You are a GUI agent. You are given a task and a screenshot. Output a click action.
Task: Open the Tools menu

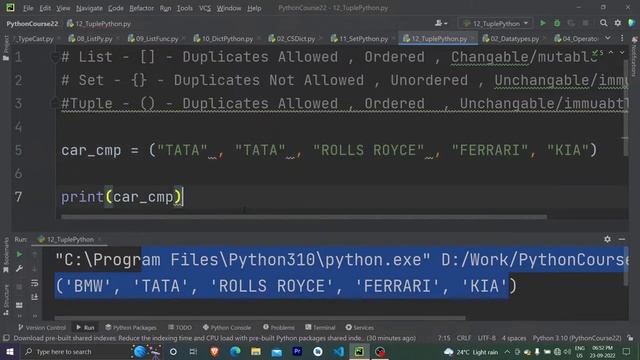click(184, 8)
